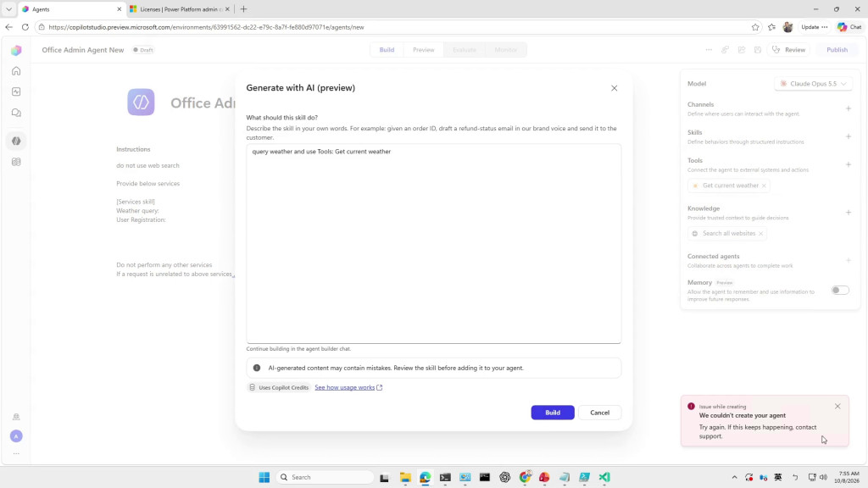The image size is (868, 488).
Task: Open the browser tab search dropdown
Action: pyautogui.click(x=8, y=9)
